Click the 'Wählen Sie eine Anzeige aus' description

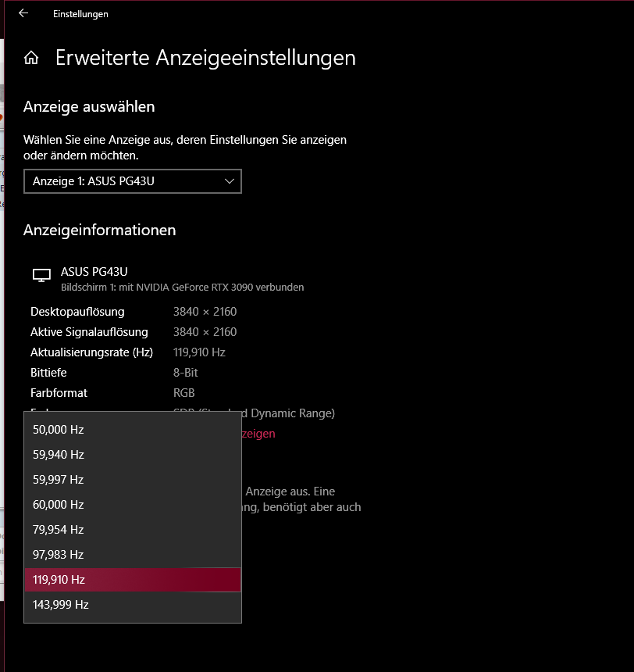185,148
